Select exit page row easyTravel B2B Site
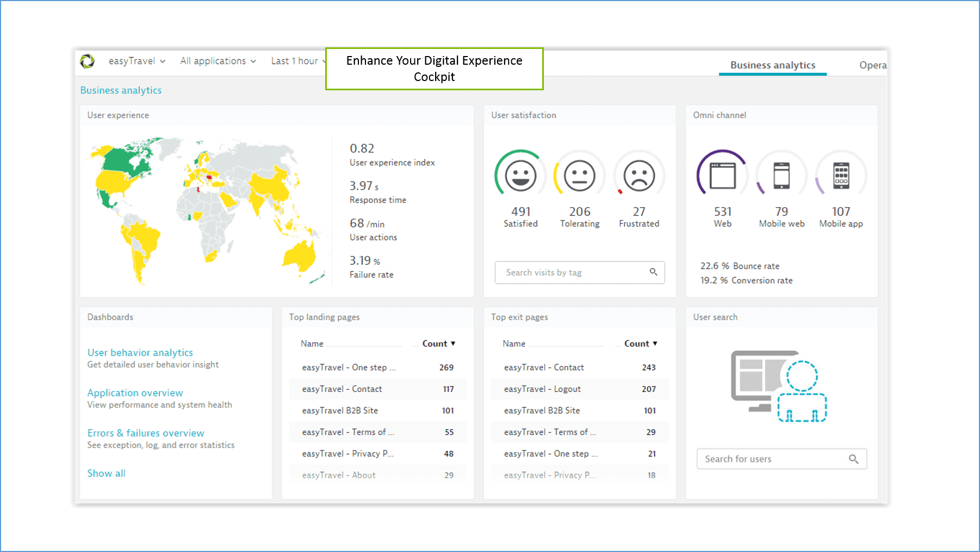The height and width of the screenshot is (552, 980). (x=580, y=411)
